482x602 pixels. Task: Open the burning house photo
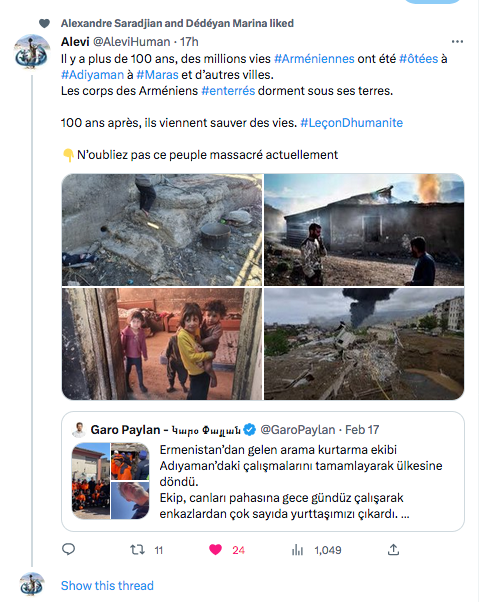(x=364, y=230)
